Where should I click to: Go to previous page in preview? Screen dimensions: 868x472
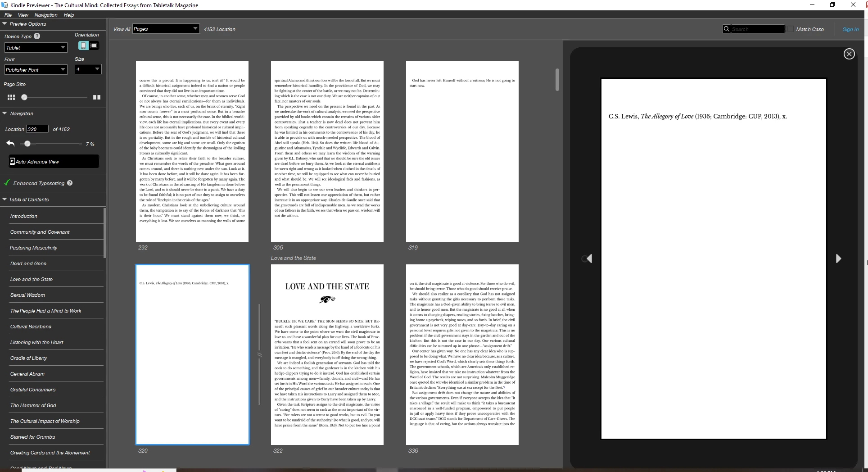[x=589, y=259]
